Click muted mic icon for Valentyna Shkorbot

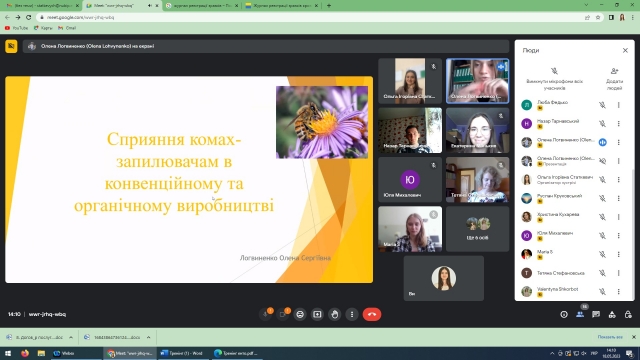click(x=602, y=291)
